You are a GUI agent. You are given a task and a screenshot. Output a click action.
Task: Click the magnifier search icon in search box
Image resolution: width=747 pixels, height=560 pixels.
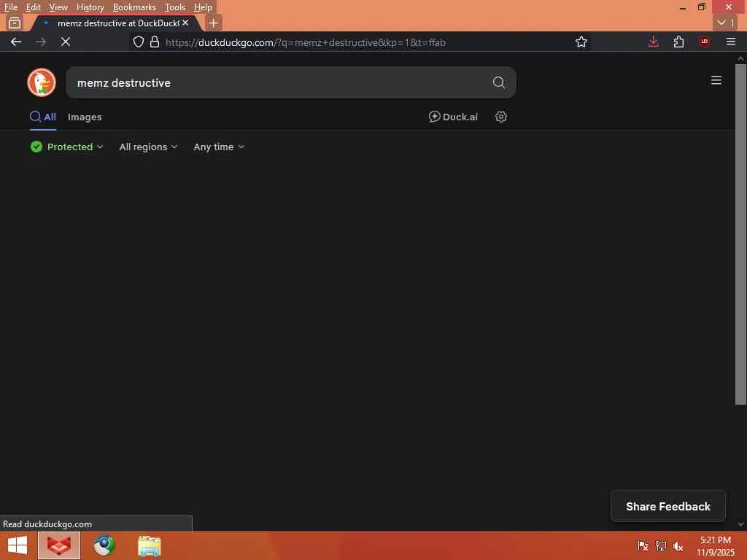coord(498,82)
